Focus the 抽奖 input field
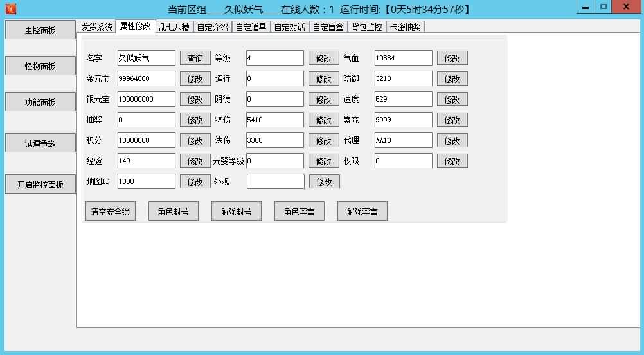This screenshot has width=644, height=355. coord(146,120)
